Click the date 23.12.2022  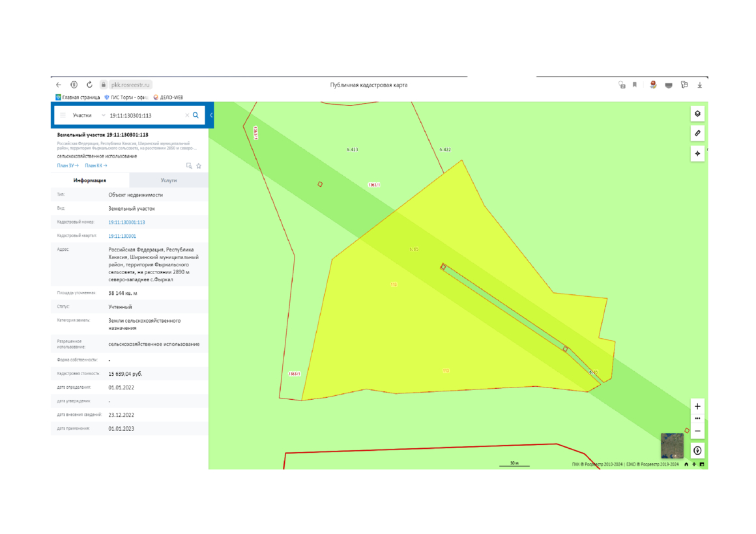click(x=121, y=415)
